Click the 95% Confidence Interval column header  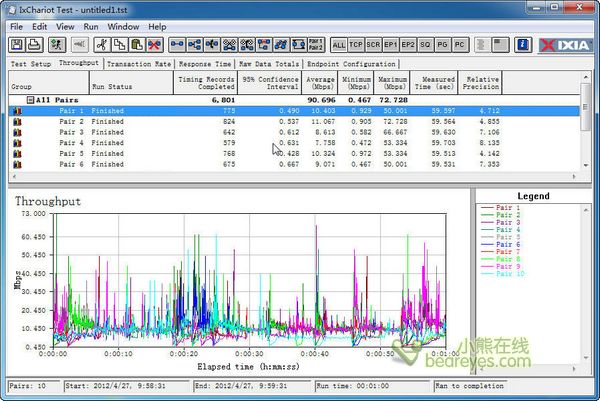270,83
